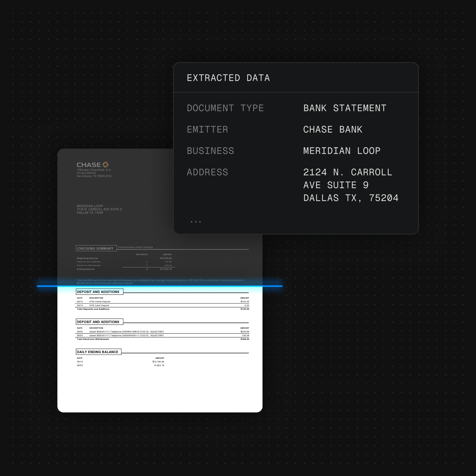Screen dimensions: 476x476
Task: Click the MERIDIAN LOOP business value
Action: [x=342, y=151]
